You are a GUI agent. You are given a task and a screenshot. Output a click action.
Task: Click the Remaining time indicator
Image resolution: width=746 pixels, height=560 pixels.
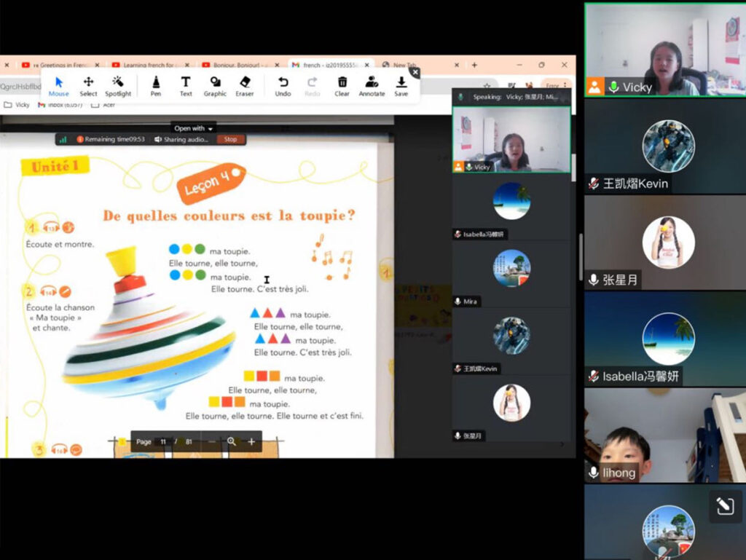pyautogui.click(x=111, y=139)
